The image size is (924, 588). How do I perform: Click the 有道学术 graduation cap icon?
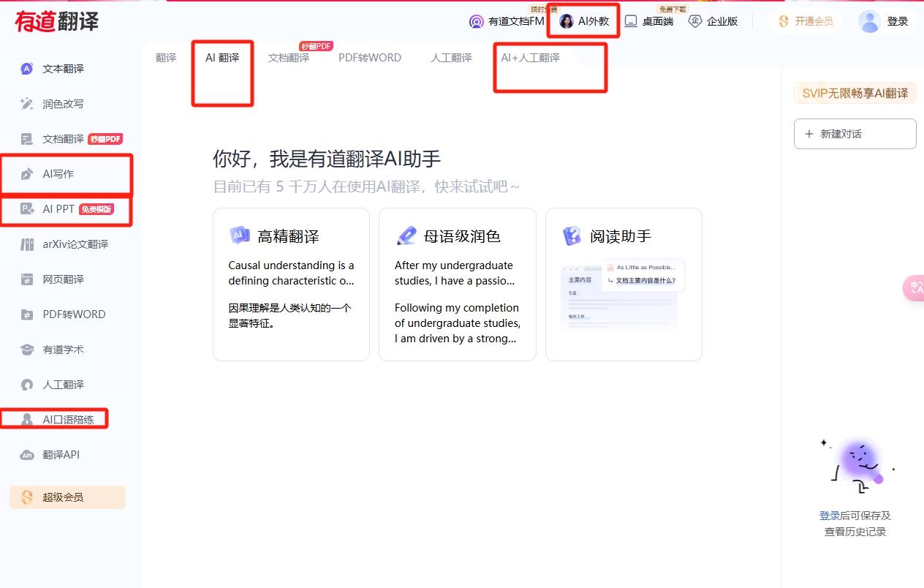tap(27, 350)
